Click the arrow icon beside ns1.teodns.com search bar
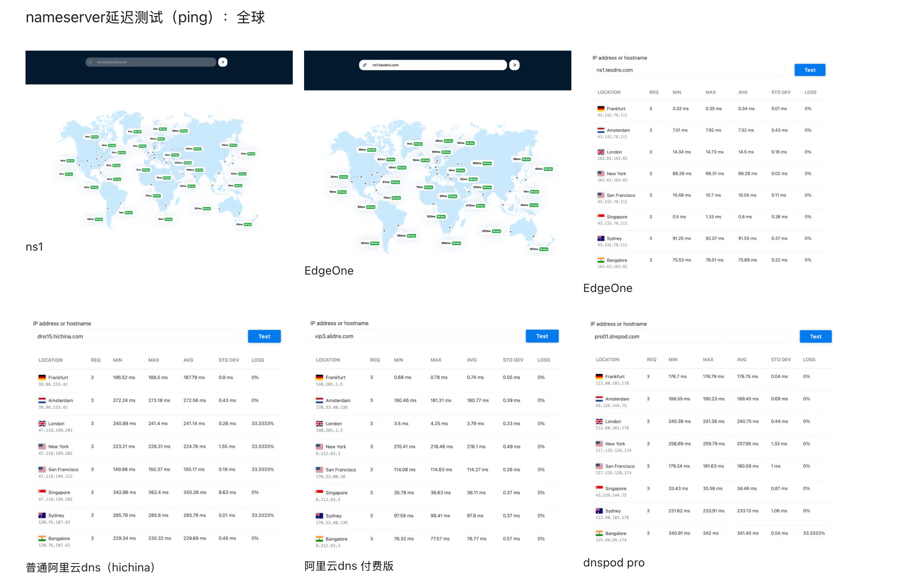 [514, 65]
